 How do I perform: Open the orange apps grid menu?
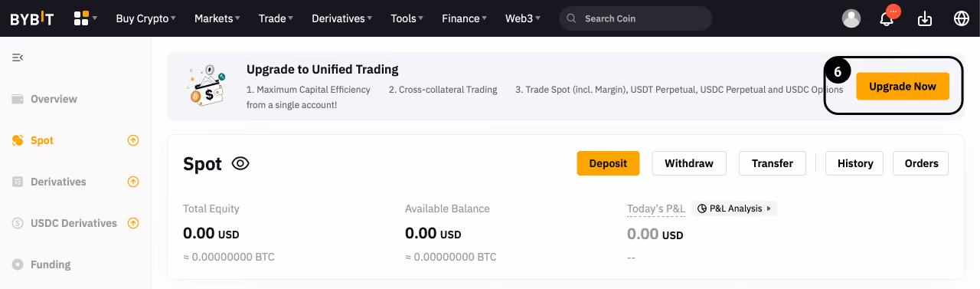coord(85,18)
